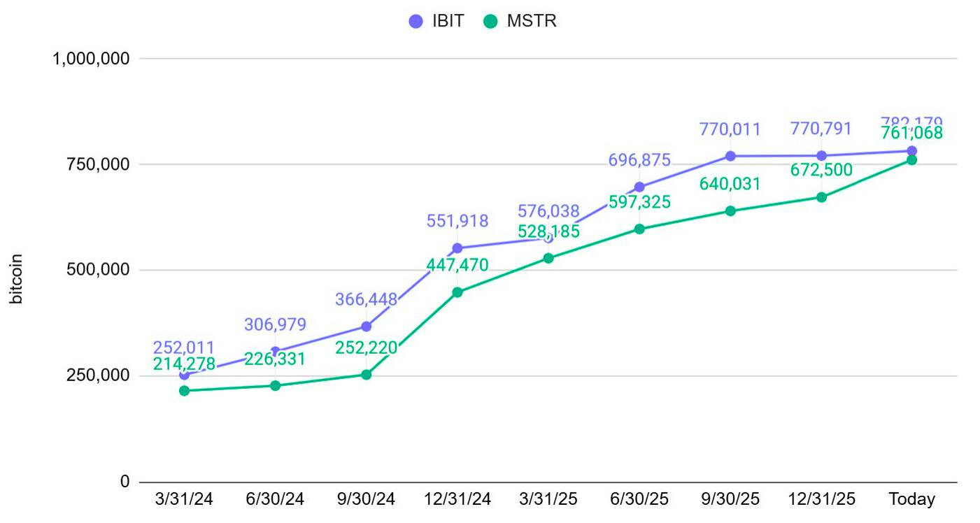The image size is (980, 523).
Task: Select the IBIT data point at 6/30/25
Action: click(639, 187)
